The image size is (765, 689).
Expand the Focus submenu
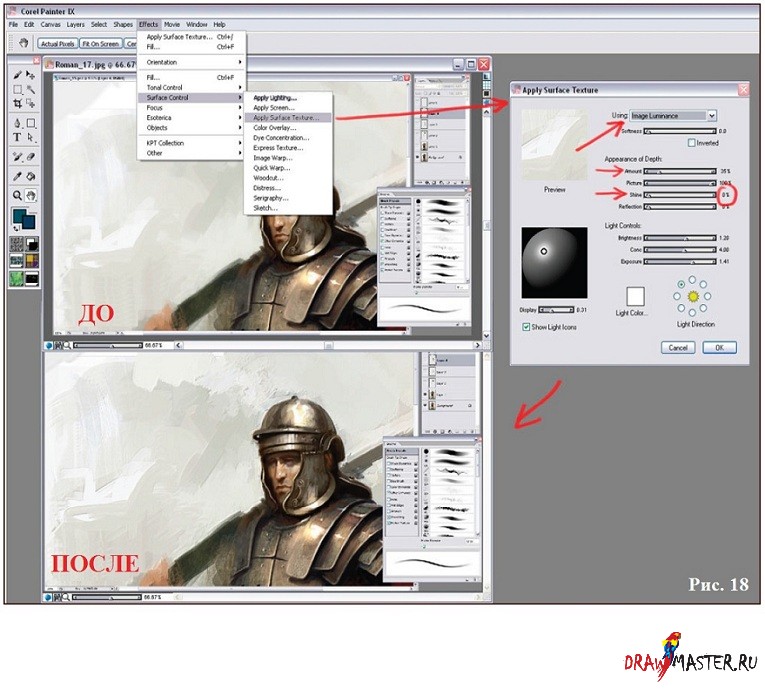tap(192, 107)
